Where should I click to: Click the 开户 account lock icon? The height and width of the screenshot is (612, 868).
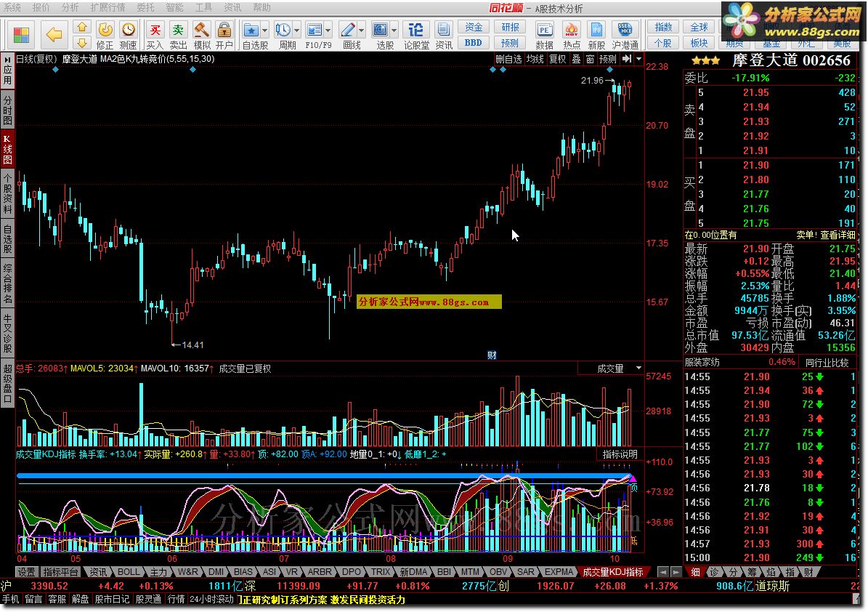coord(224,36)
